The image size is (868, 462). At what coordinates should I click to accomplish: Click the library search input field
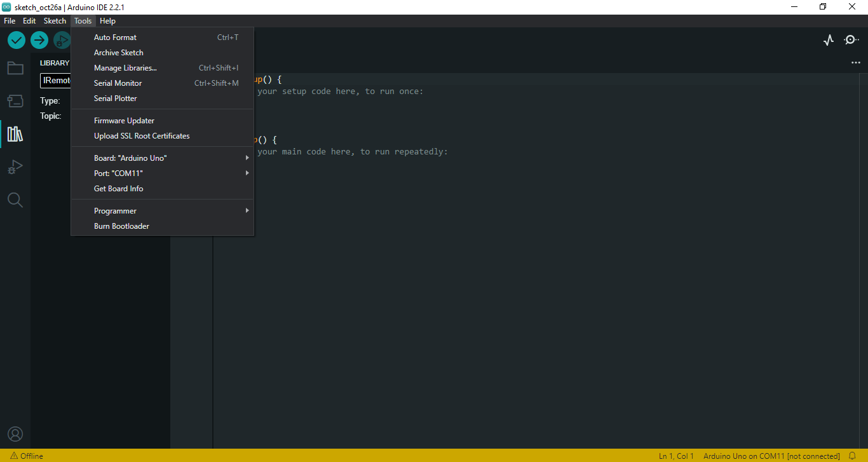[57, 80]
